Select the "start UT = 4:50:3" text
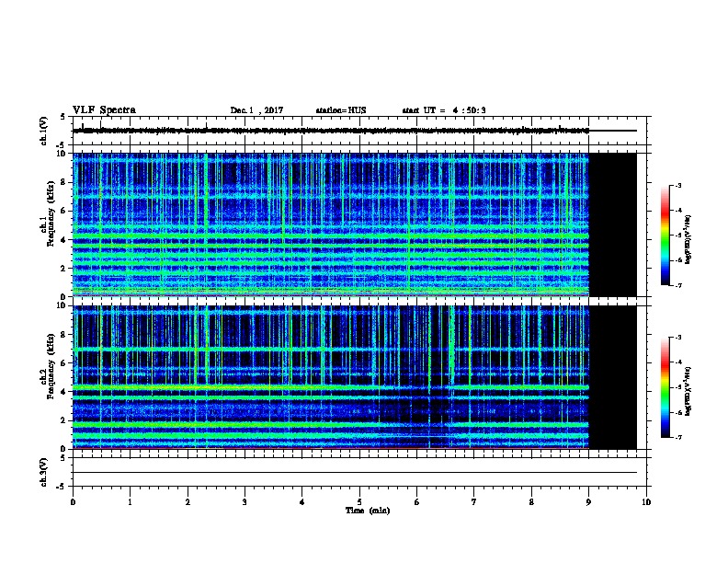Viewport: 728px width, 563px height. point(444,110)
